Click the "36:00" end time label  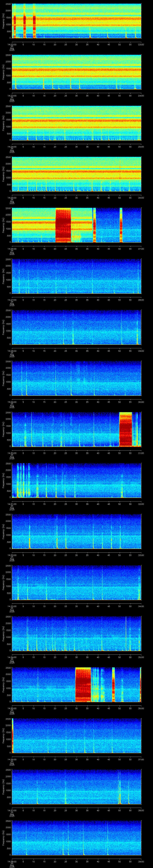[x=141, y=708]
